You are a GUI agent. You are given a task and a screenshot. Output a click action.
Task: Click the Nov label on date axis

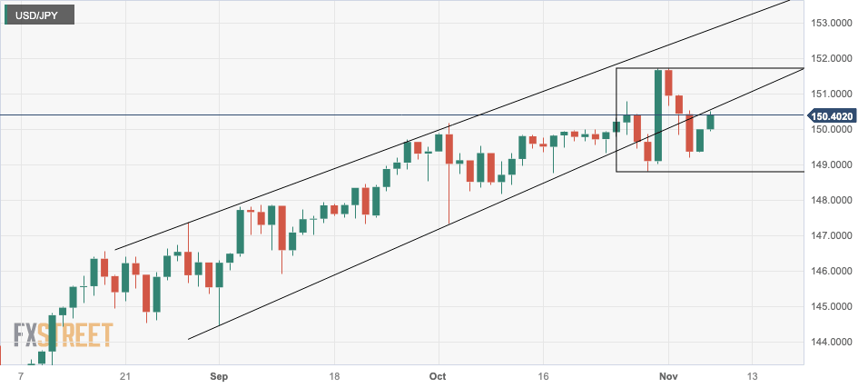668,375
